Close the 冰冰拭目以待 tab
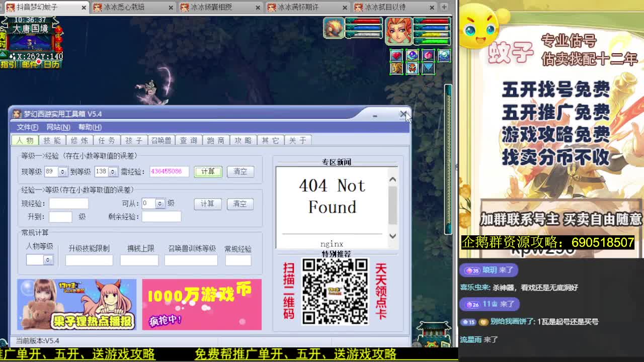The image size is (644, 362). (x=432, y=8)
